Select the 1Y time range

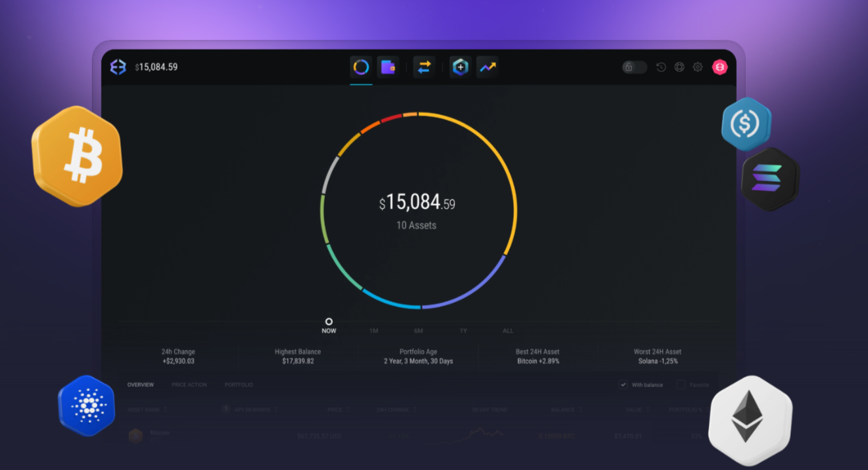coord(463,331)
